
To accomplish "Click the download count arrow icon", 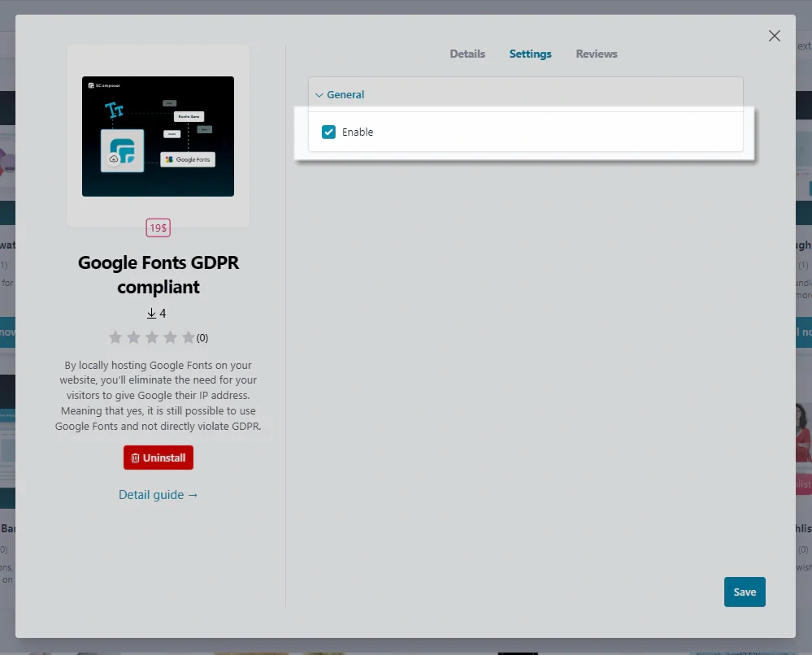I will (151, 314).
